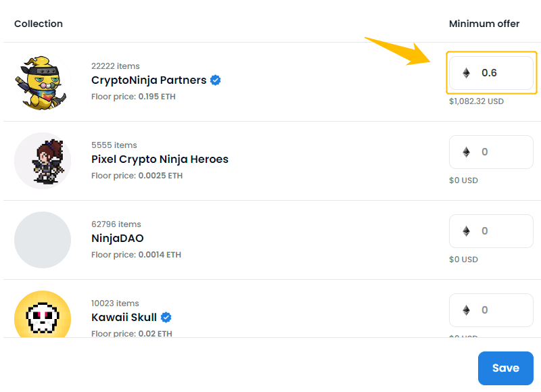Click the NinjaDAO blank gray avatar

43,240
